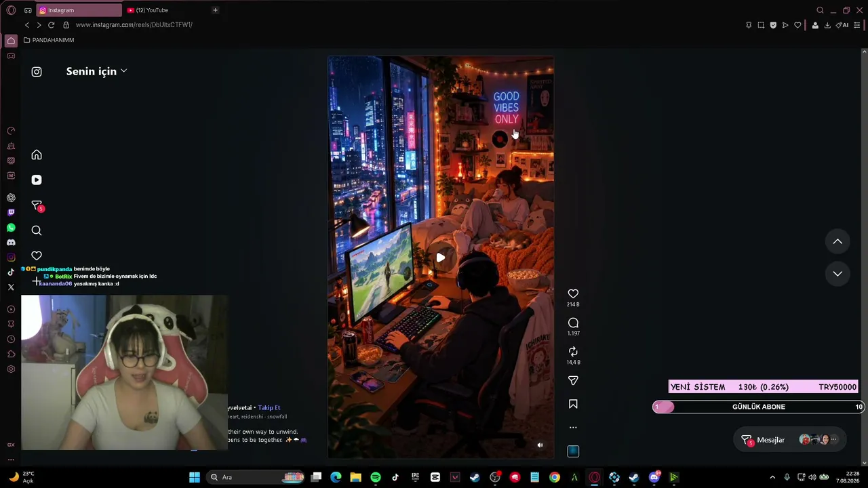Viewport: 868px width, 488px height.
Task: Open a new browser tab
Action: pos(215,10)
